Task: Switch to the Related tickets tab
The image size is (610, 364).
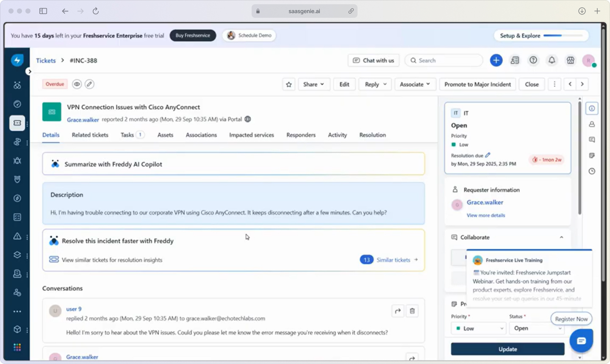Action: click(90, 135)
